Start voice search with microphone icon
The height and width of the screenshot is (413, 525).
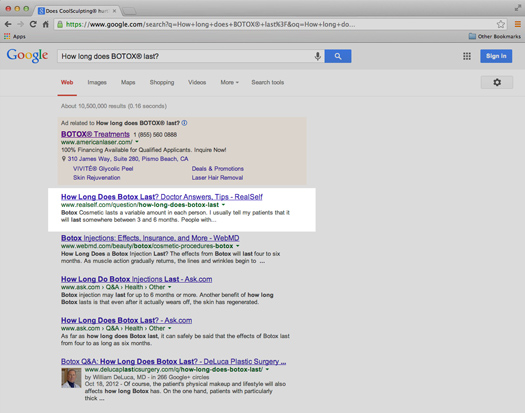click(x=317, y=56)
